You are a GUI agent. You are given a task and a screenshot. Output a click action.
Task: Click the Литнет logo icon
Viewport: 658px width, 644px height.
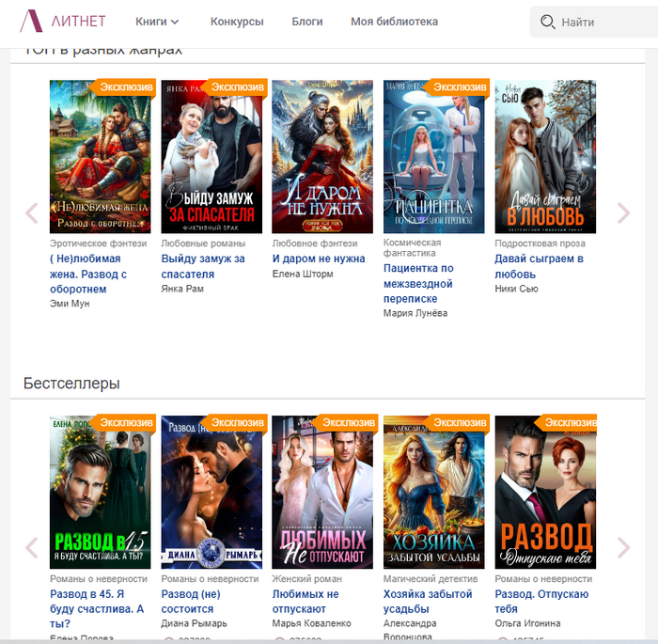(x=31, y=21)
